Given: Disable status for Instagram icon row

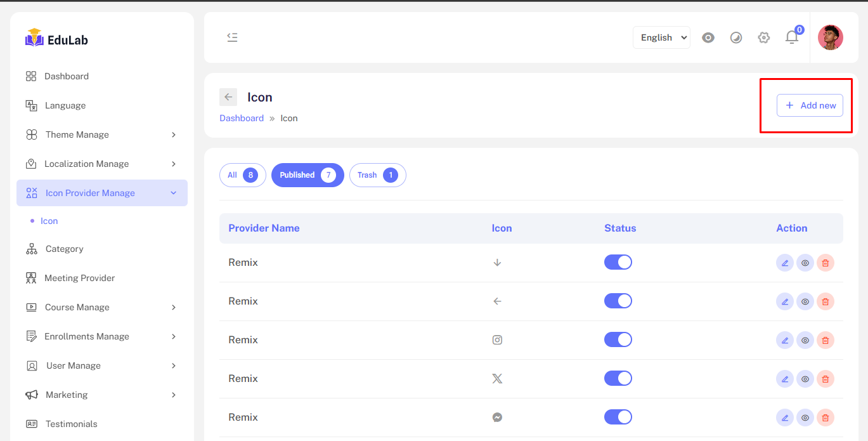Looking at the screenshot, I should 618,339.
